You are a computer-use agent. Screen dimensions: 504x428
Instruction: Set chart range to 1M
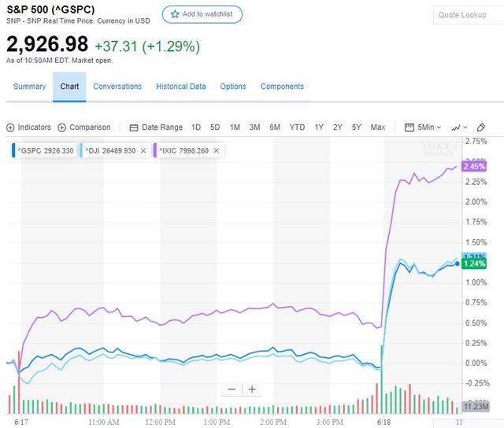[x=235, y=127]
